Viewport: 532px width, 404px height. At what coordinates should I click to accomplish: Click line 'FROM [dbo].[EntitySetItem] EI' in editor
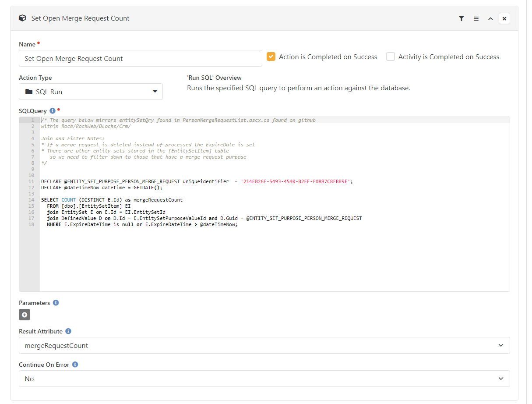click(89, 206)
